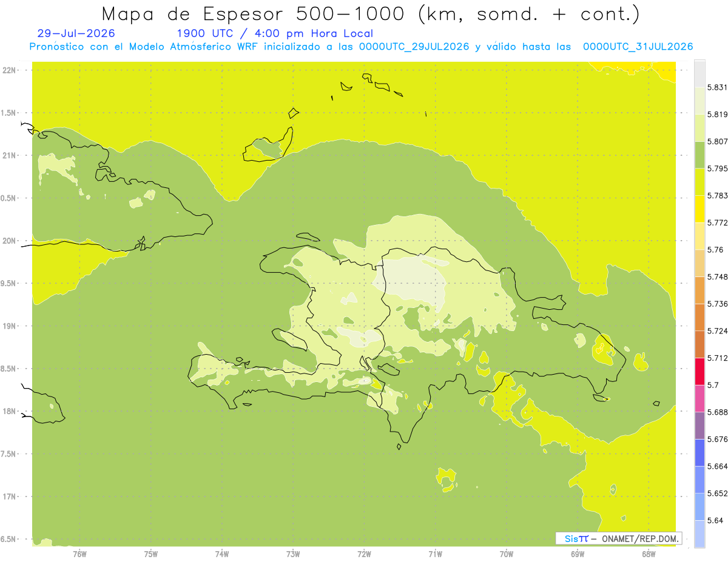Image resolution: width=728 pixels, height=562 pixels.
Task: Click the colorbar value 5.831
Action: [718, 87]
